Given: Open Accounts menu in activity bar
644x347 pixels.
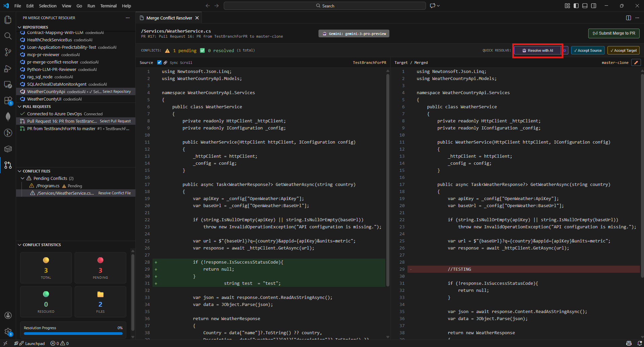Looking at the screenshot, I should click(8, 315).
